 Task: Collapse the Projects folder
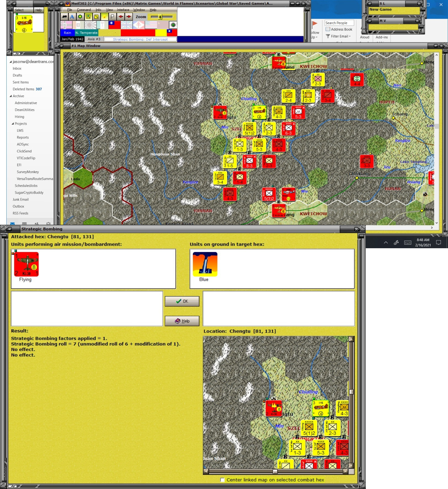pyautogui.click(x=13, y=124)
